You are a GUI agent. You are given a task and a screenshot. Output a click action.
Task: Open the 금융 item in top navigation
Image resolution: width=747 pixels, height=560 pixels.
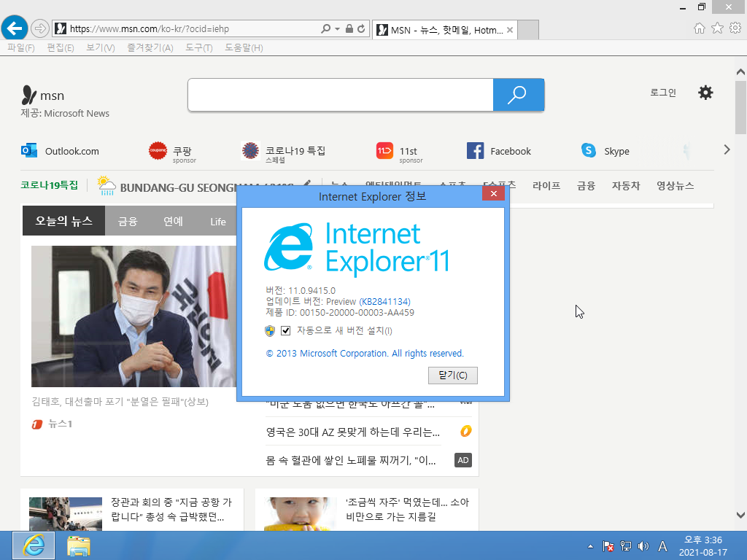click(x=586, y=186)
